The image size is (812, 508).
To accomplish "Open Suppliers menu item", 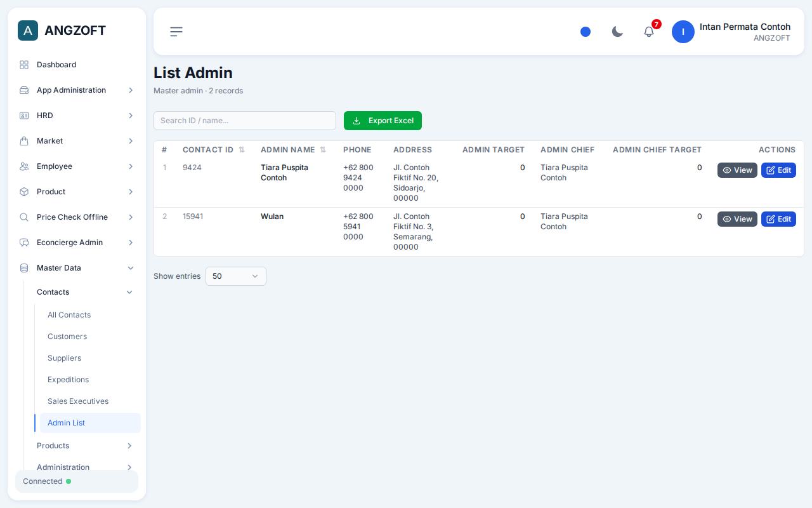I will pyautogui.click(x=90, y=358).
